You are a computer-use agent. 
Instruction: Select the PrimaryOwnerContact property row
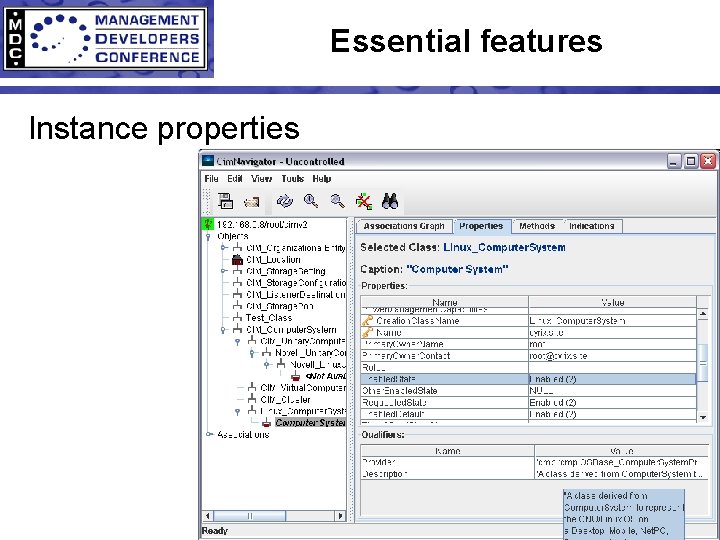coord(529,356)
